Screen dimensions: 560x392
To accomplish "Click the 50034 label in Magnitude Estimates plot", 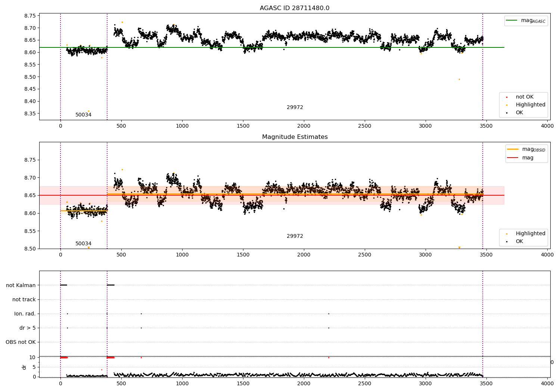I will [x=83, y=244].
